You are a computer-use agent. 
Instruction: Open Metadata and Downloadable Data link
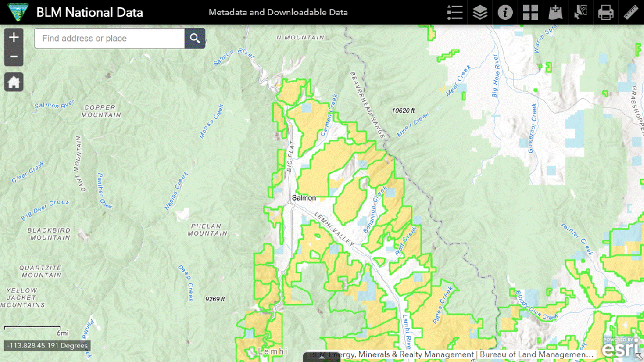(x=278, y=12)
